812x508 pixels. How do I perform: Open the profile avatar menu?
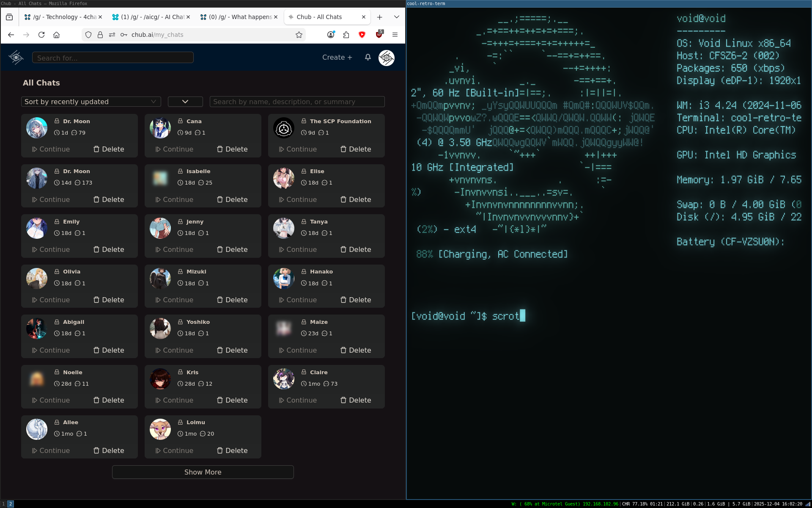click(386, 58)
